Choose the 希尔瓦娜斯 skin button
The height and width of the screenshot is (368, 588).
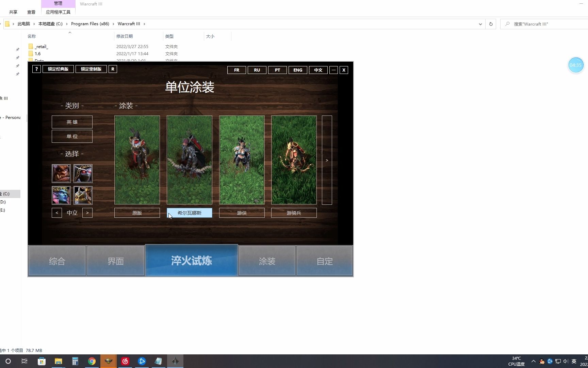click(190, 213)
